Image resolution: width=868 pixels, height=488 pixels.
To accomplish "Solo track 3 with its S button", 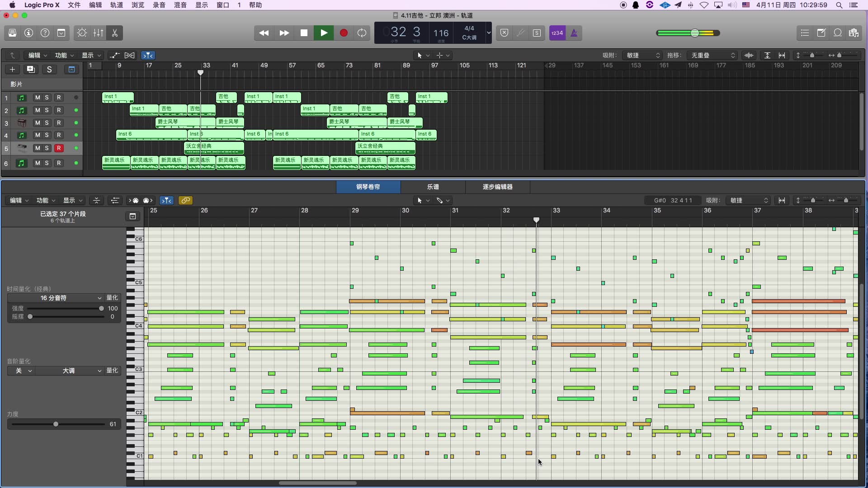I will tap(47, 123).
